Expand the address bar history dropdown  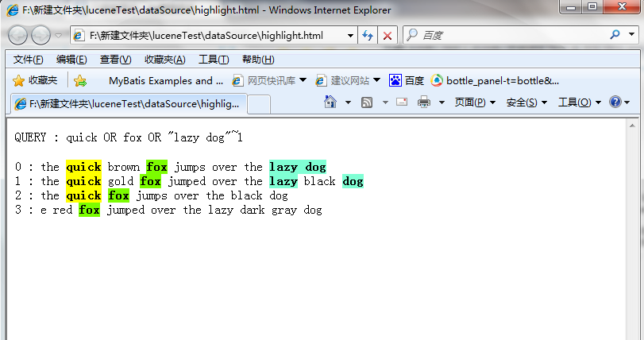[x=350, y=36]
